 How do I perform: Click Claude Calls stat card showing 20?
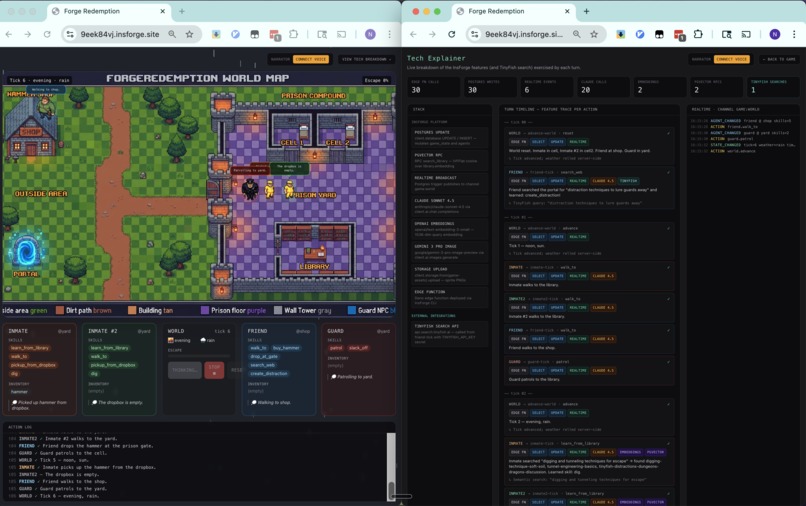pyautogui.click(x=602, y=87)
